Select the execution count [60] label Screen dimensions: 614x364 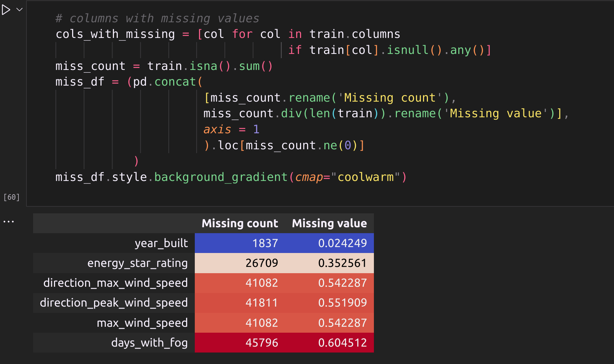11,197
